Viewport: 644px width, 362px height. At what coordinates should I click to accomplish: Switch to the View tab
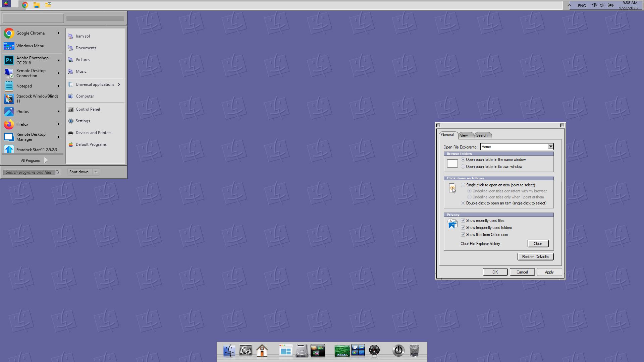pos(464,135)
